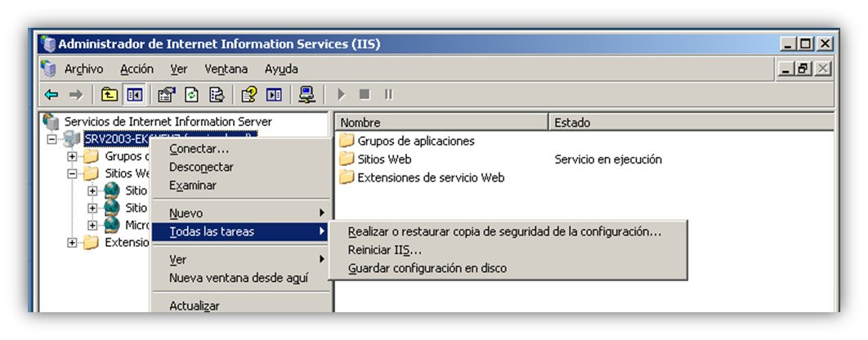This screenshot has height=340, width=868.
Task: Click the Stop item square toolbar icon
Action: pyautogui.click(x=365, y=95)
